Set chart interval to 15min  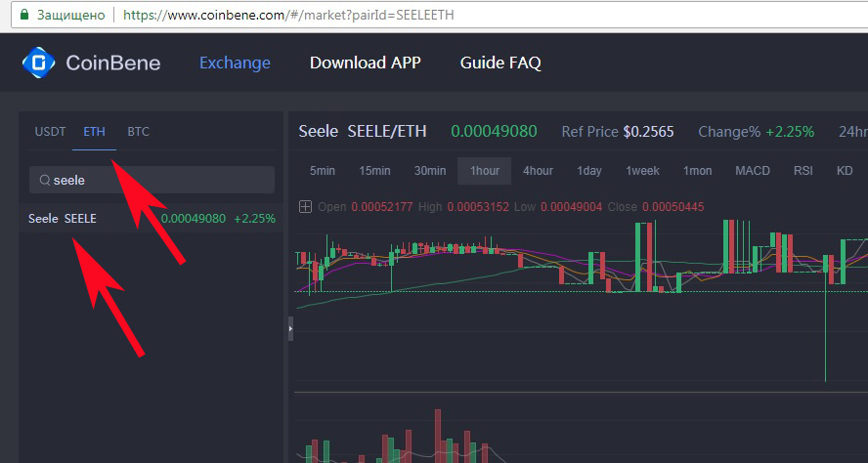pyautogui.click(x=374, y=171)
